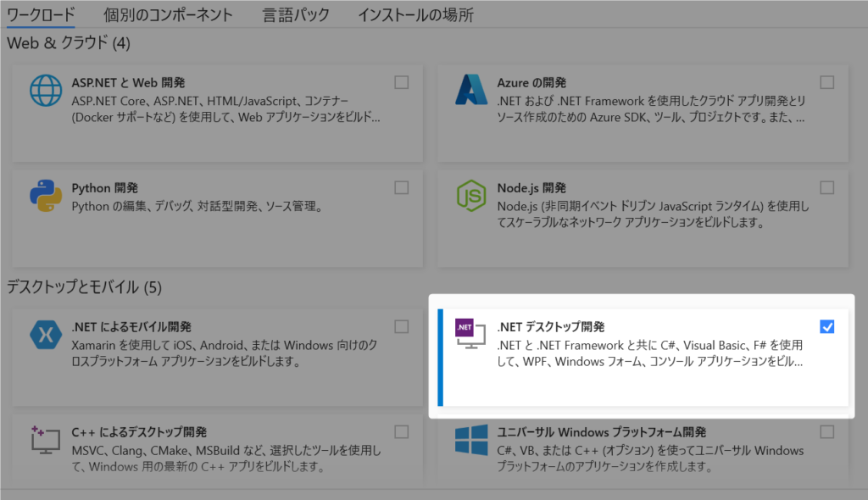Viewport: 868px width, 500px height.
Task: Click the Python 開発 title text
Action: (104, 187)
